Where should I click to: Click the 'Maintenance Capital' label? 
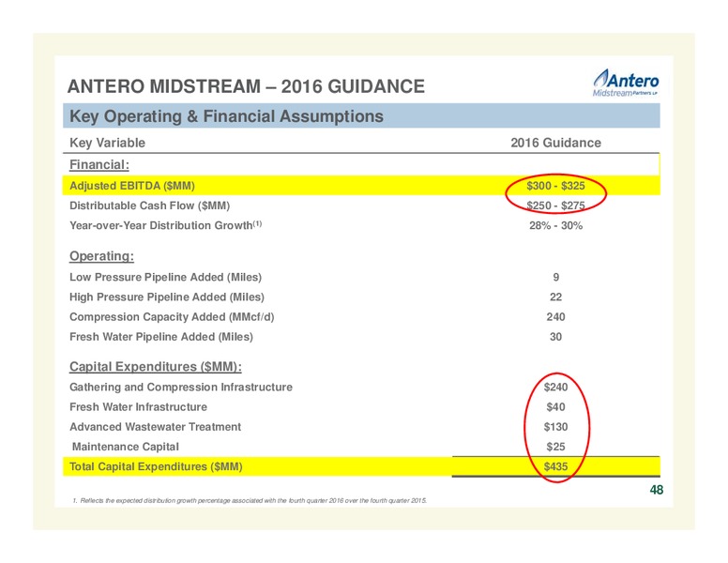tap(126, 447)
